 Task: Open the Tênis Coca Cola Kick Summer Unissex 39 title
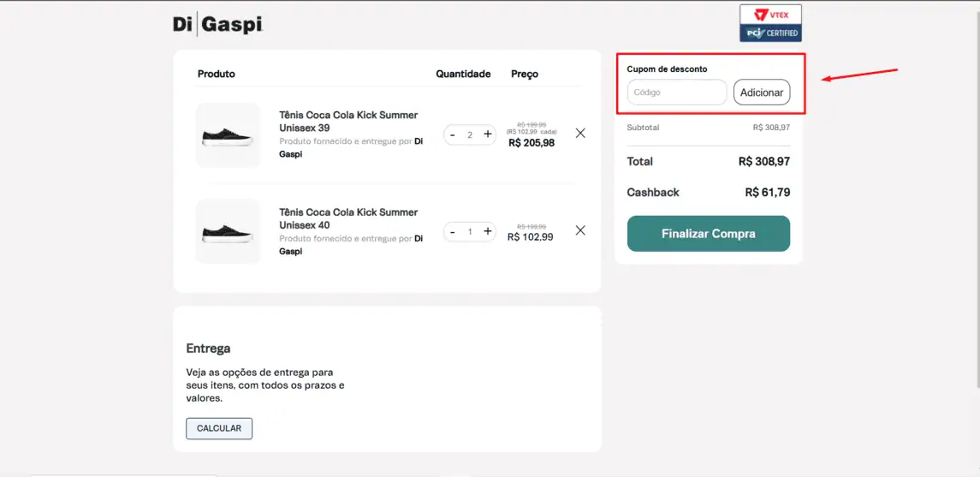pyautogui.click(x=348, y=122)
